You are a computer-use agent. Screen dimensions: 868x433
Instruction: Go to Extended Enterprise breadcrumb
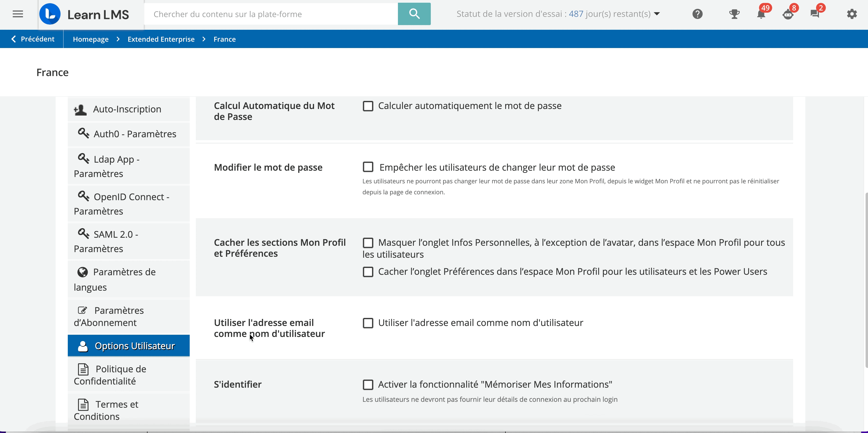161,39
